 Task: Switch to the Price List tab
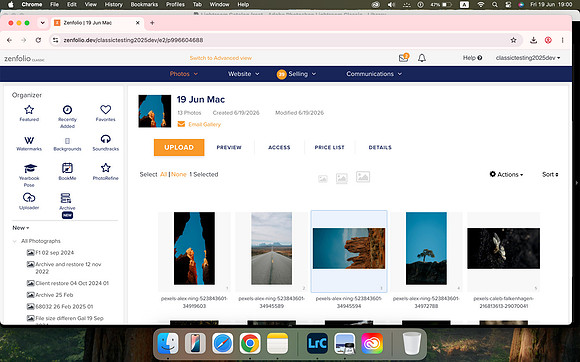pyautogui.click(x=330, y=147)
